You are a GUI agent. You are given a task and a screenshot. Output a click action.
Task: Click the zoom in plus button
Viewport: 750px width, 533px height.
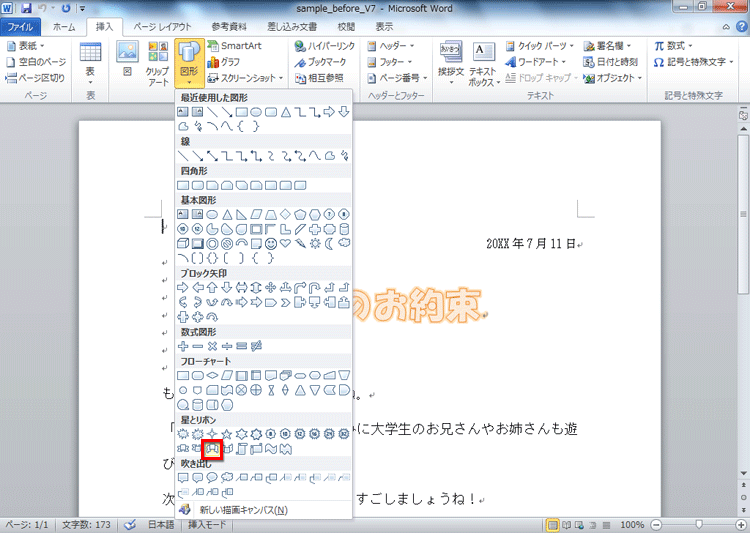point(741,525)
